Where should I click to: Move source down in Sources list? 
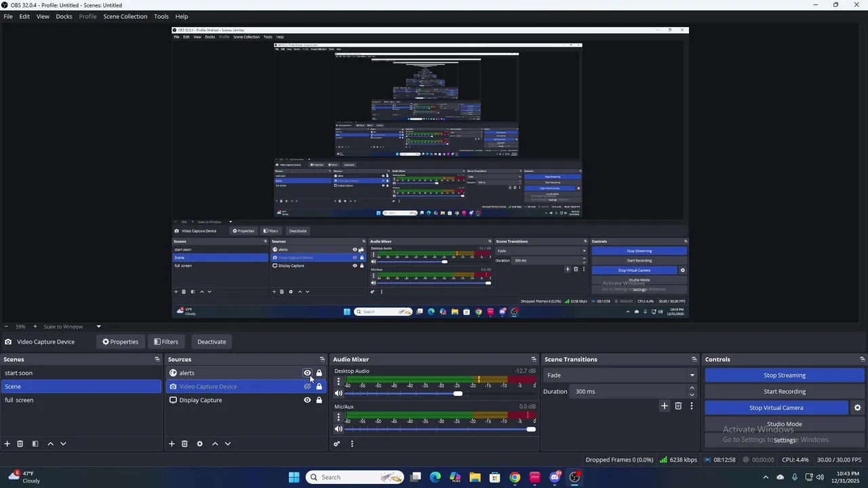pos(228,444)
